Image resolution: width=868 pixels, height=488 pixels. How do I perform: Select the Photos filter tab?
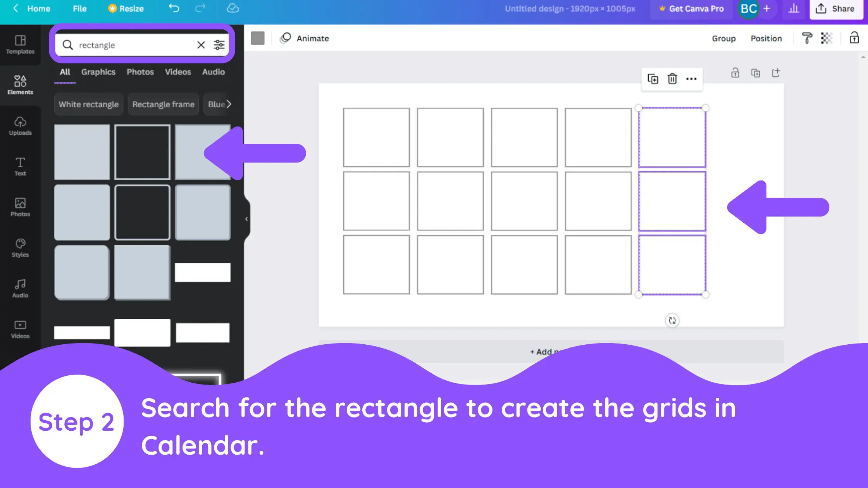tap(140, 72)
